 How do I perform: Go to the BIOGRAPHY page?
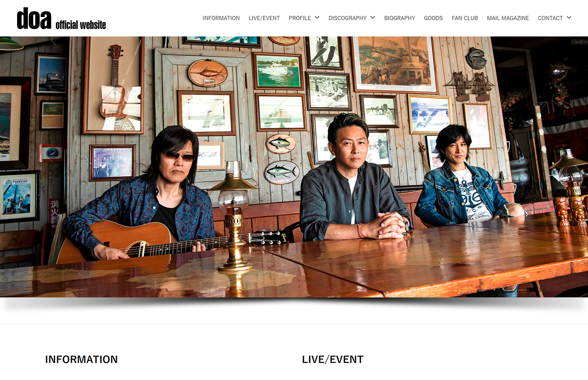point(400,18)
